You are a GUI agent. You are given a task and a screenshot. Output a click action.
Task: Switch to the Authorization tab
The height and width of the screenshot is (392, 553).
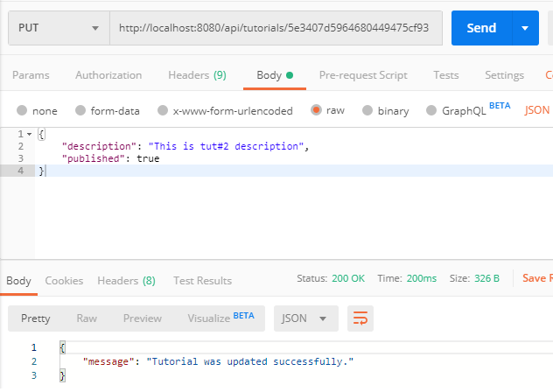click(108, 75)
